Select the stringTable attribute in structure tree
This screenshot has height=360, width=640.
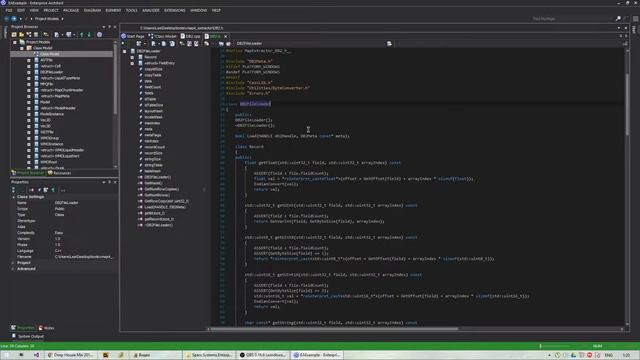pos(153,165)
